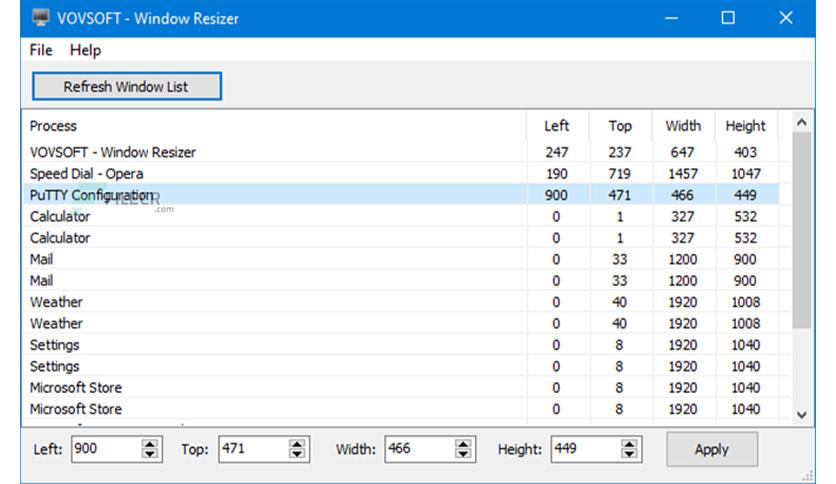Viewport: 836px width, 484px height.
Task: Open the Help menu
Action: pos(85,50)
